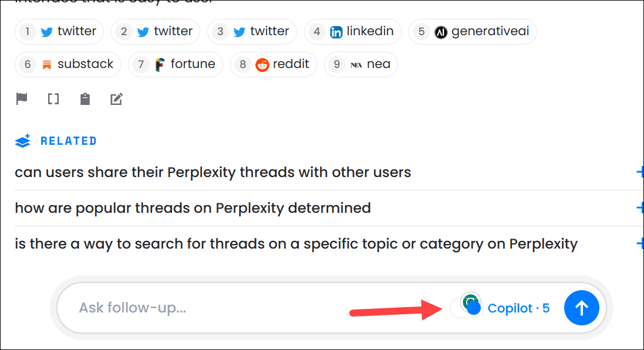The width and height of the screenshot is (644, 350).
Task: Submit follow-up with blue arrow button
Action: click(581, 308)
